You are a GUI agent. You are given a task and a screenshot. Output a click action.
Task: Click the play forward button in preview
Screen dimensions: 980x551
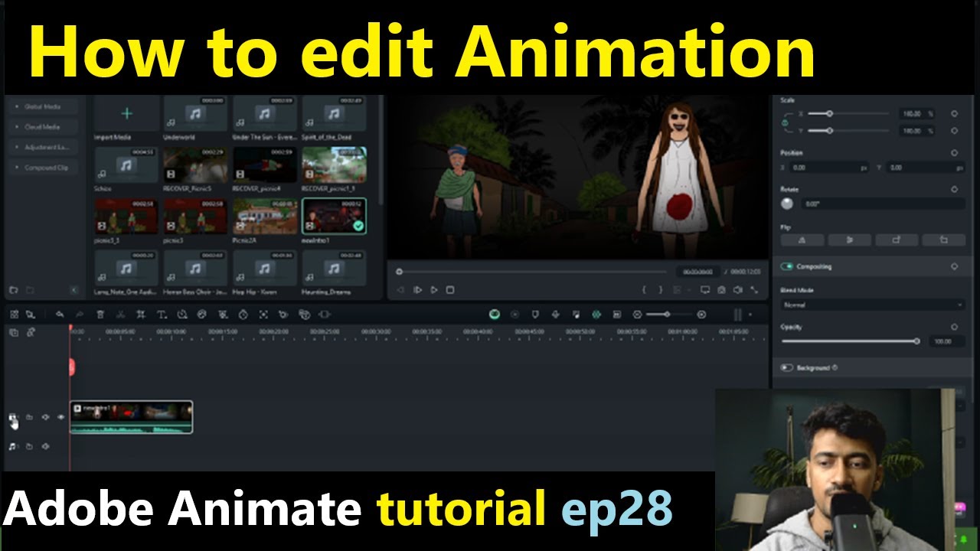[417, 290]
